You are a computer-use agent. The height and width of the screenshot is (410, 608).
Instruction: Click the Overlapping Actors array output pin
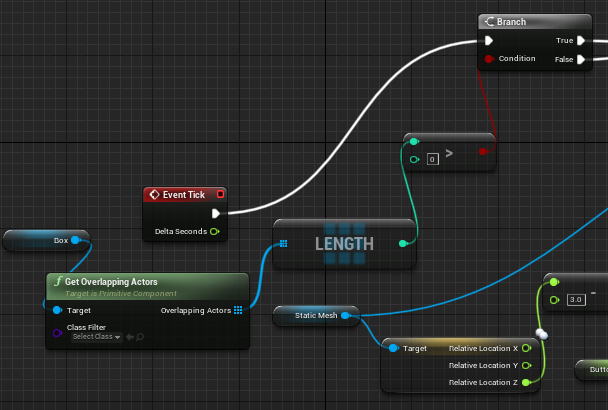tap(238, 310)
